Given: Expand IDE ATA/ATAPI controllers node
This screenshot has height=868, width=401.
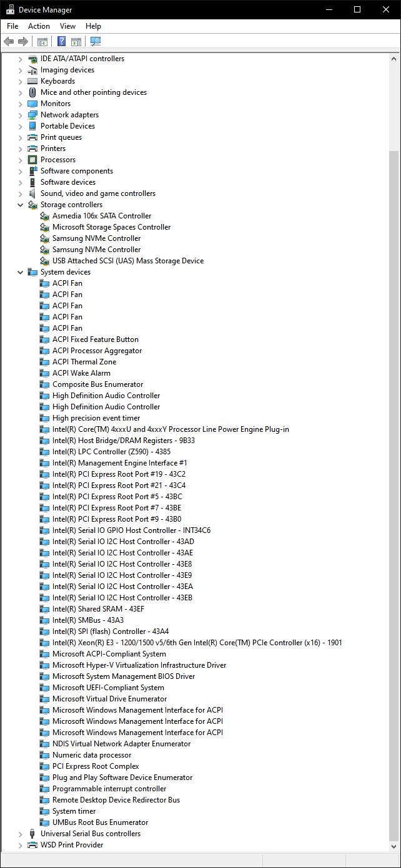Looking at the screenshot, I should pyautogui.click(x=20, y=59).
